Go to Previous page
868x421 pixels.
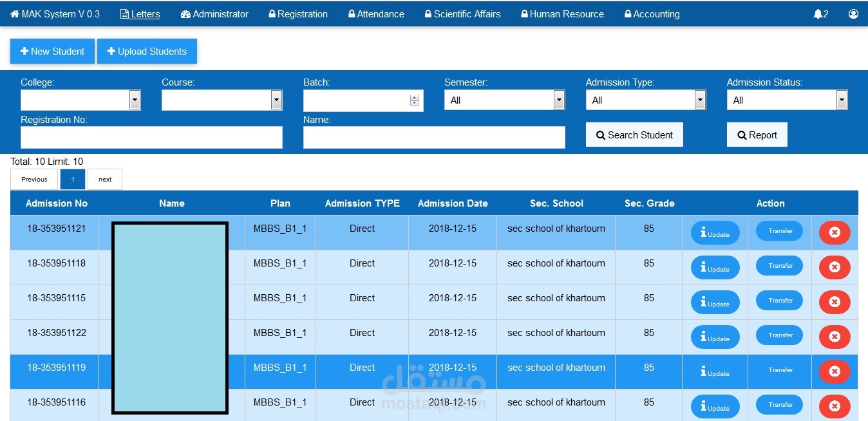click(x=34, y=179)
